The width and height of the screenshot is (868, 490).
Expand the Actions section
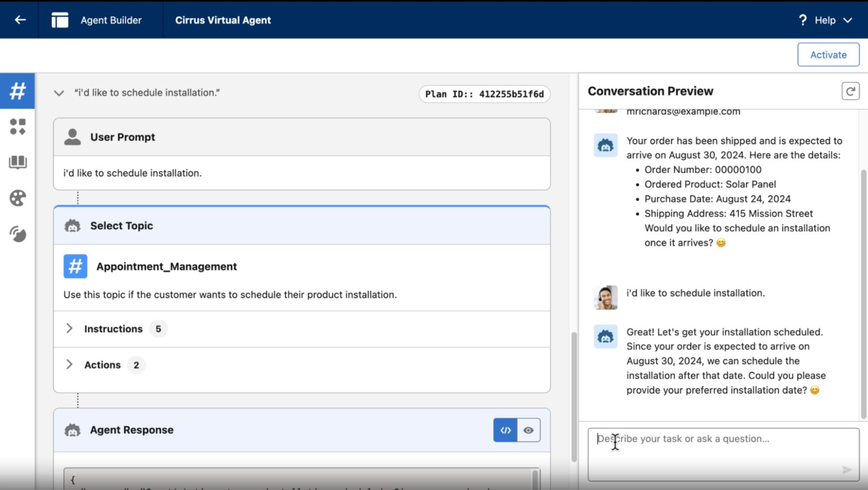point(69,365)
